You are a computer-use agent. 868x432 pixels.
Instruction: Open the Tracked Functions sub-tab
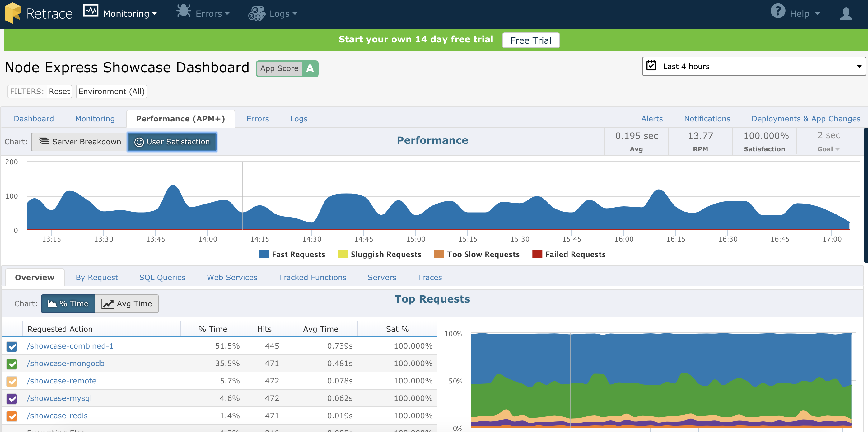coord(312,277)
